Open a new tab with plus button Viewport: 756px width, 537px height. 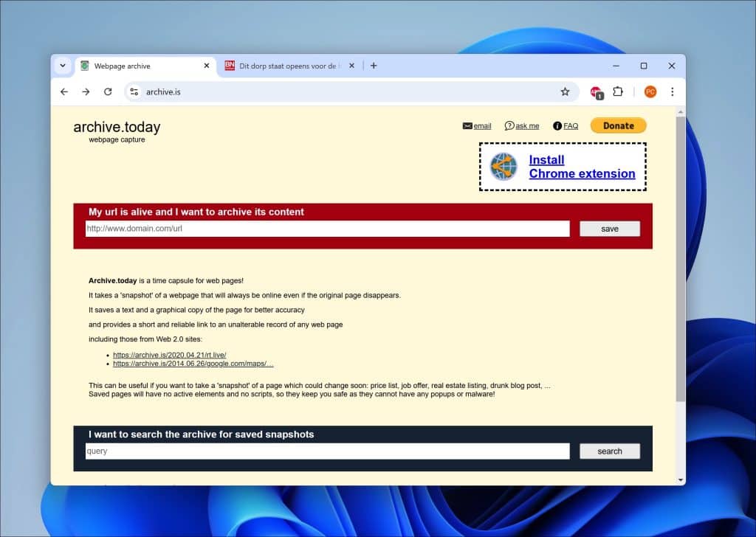point(374,66)
